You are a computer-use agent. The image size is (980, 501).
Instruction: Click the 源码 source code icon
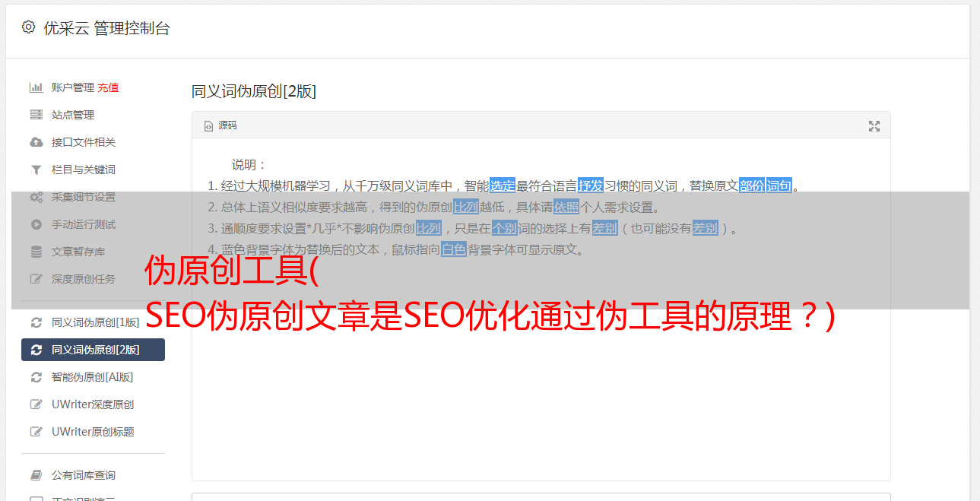tap(208, 126)
